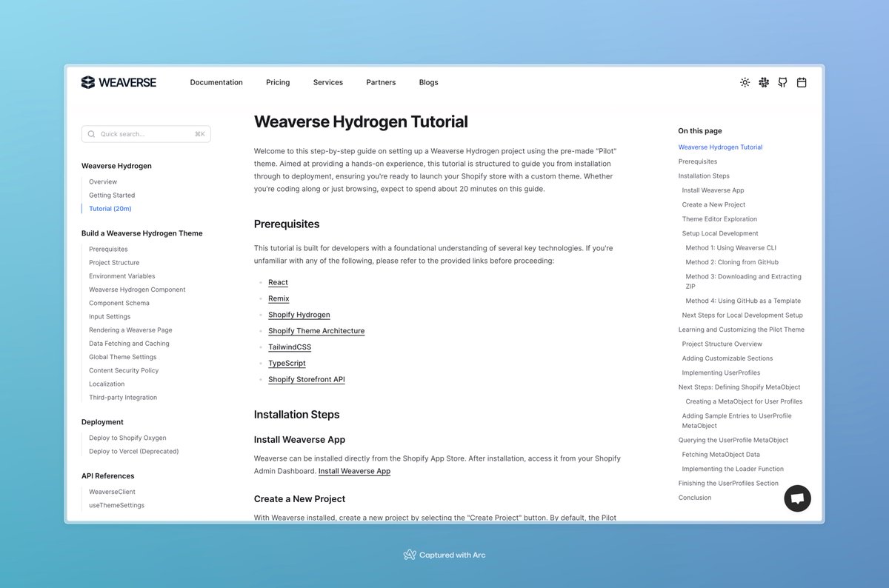The height and width of the screenshot is (588, 889).
Task: Jump to Installation Steps in On this page
Action: click(704, 176)
